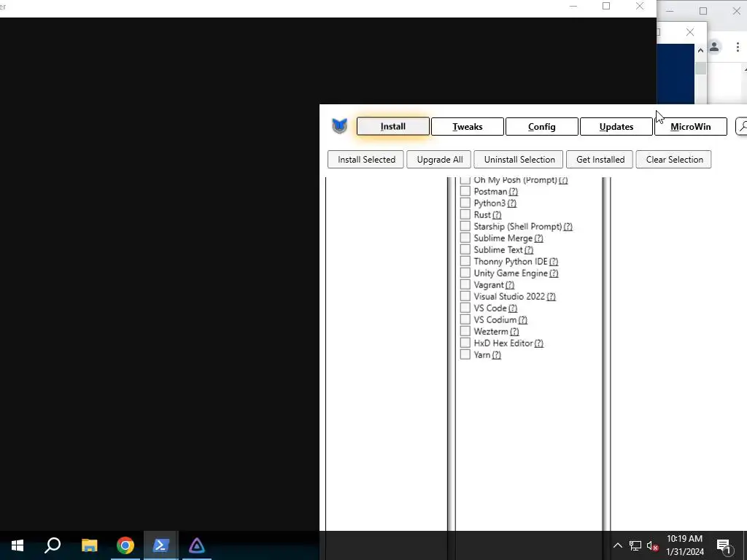Open the (?) link beside HxD Hex Editor
Viewport: 747px width, 560px height.
tap(538, 343)
